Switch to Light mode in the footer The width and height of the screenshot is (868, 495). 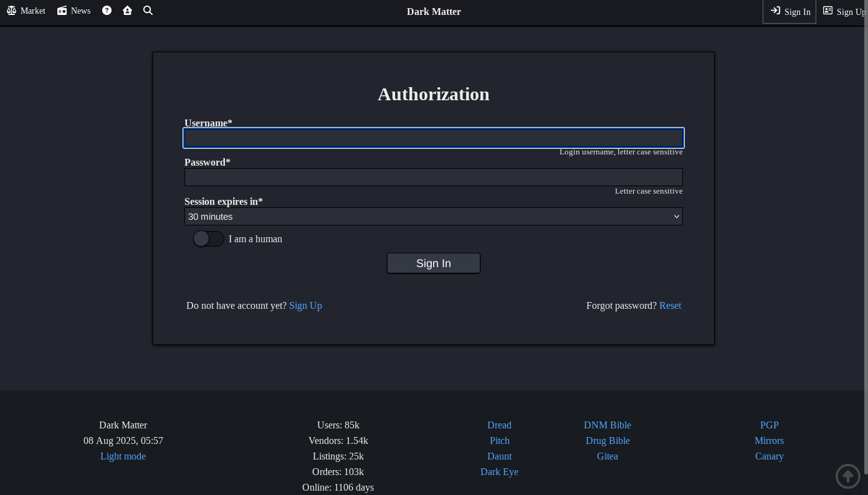[123, 456]
